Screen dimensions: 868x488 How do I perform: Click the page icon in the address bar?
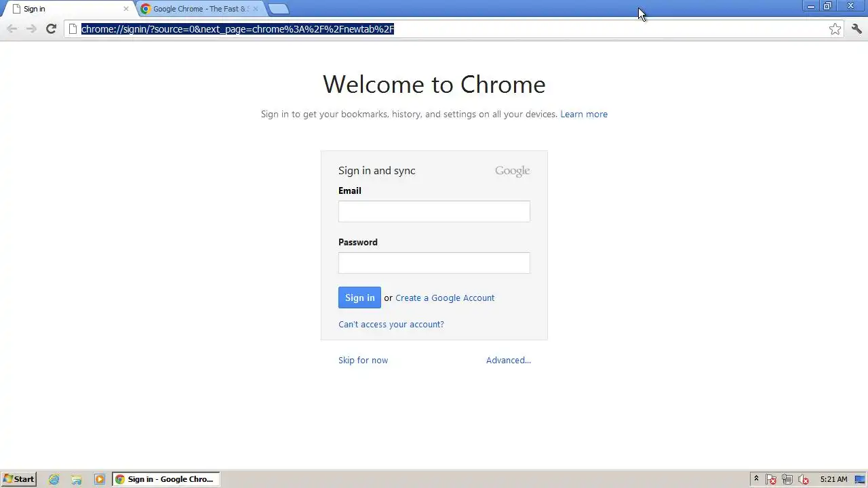point(73,28)
